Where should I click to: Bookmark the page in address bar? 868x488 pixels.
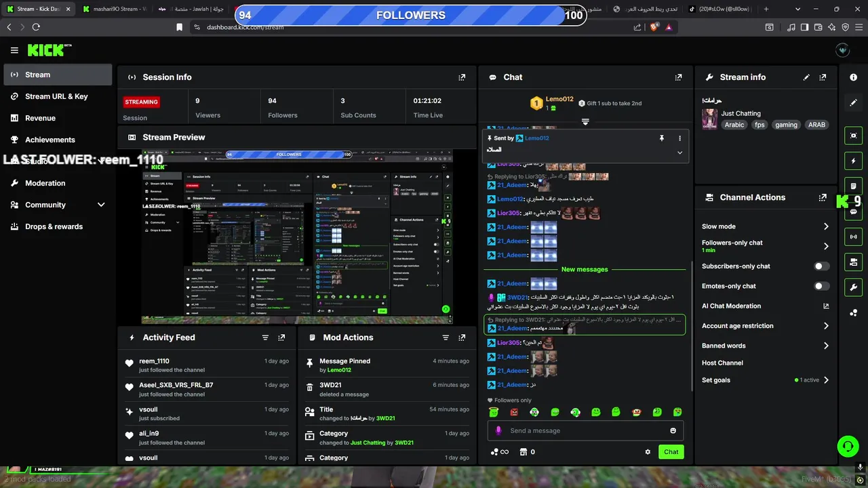tap(179, 27)
